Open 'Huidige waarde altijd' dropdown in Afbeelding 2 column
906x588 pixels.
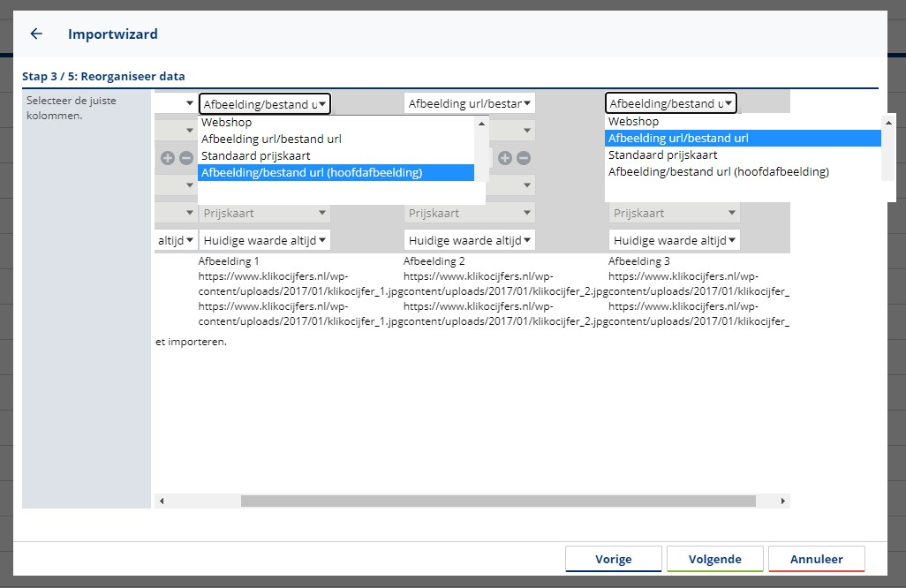470,239
